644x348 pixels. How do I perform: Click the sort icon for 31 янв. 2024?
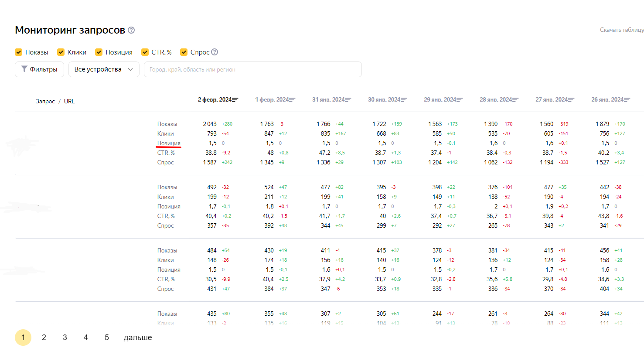pyautogui.click(x=348, y=100)
